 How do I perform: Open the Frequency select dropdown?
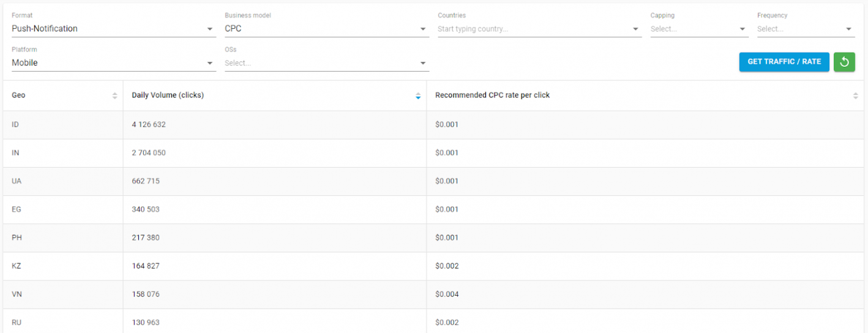tap(806, 29)
